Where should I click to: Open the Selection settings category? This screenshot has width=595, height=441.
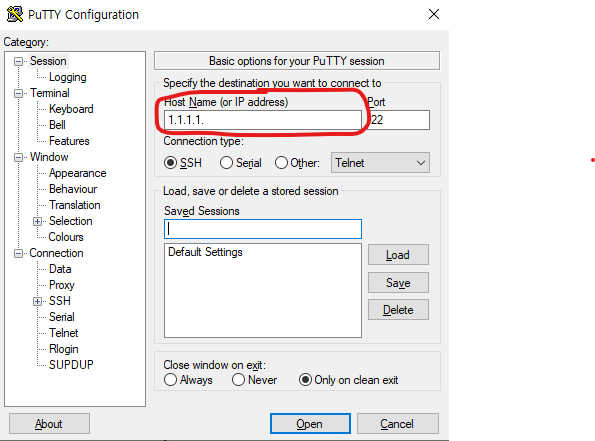(71, 221)
